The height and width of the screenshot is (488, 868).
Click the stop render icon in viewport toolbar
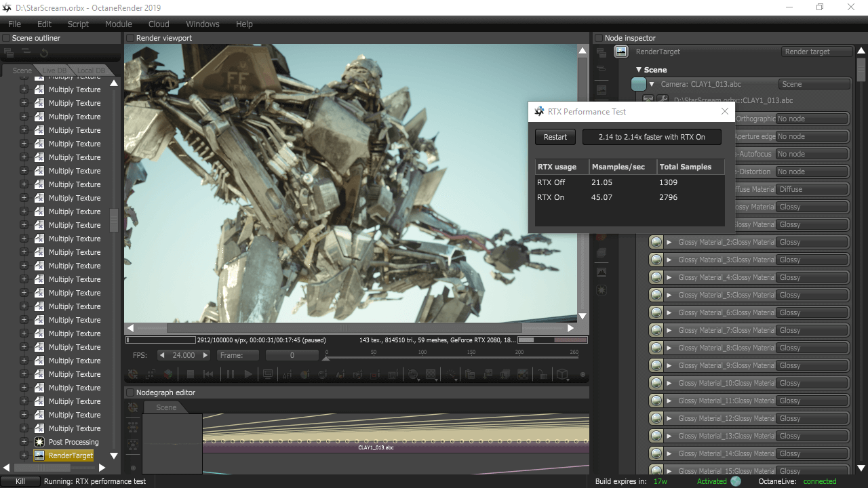click(191, 374)
